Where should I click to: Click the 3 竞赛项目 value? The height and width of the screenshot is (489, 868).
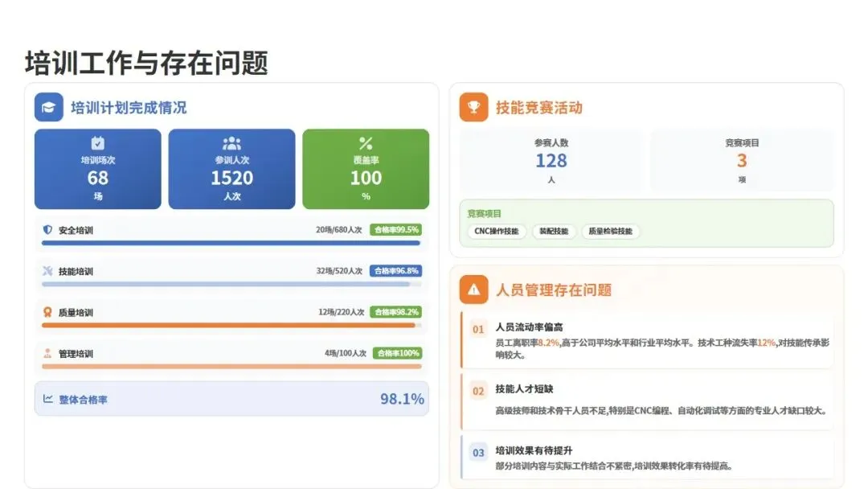(x=742, y=161)
